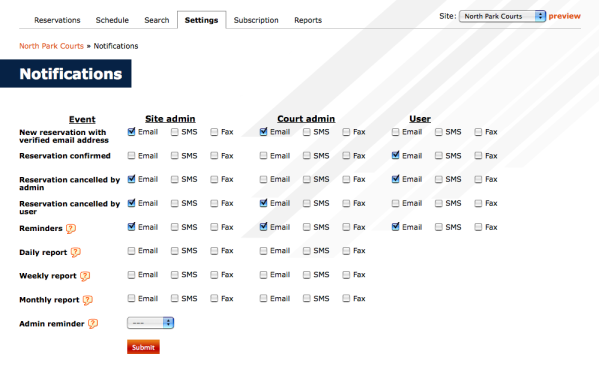Viewport: 599px width, 366px height.
Task: Go to the Reports tab
Action: [308, 20]
